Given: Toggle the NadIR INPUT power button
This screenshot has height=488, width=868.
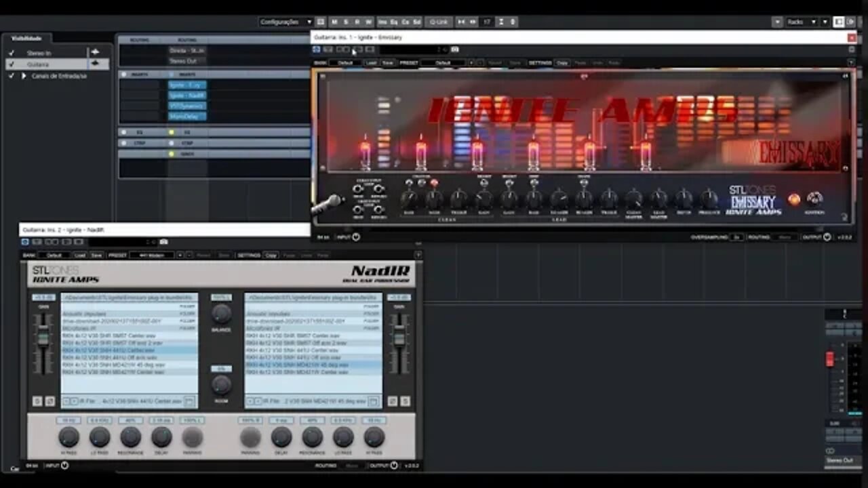Looking at the screenshot, I should (x=65, y=466).
